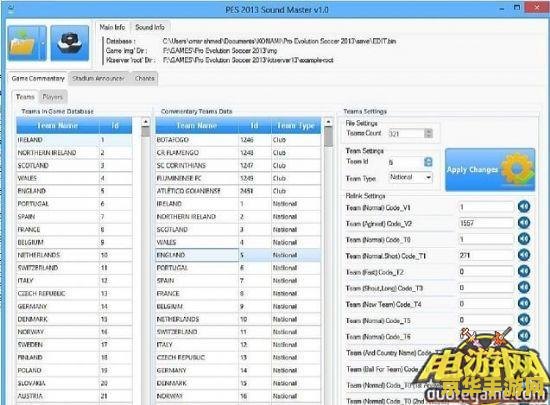Sort commentary data by Team Name header

tap(197, 125)
